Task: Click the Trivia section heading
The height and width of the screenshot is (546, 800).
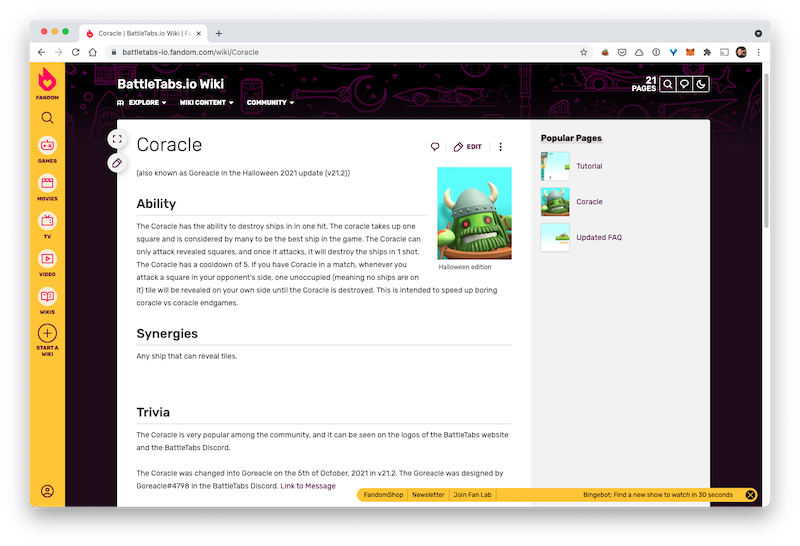Action: [153, 412]
